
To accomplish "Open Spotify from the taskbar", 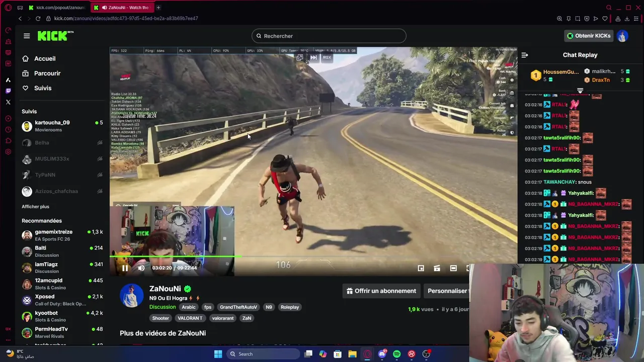I will click(x=397, y=354).
